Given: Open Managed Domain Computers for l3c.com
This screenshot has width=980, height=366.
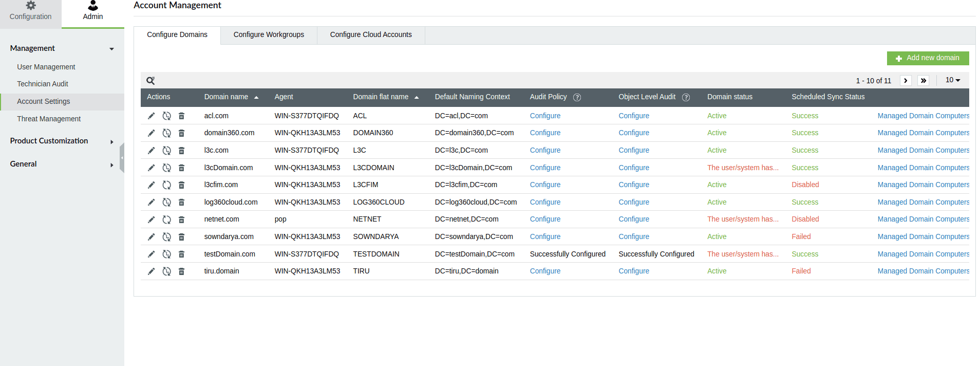Looking at the screenshot, I should tap(923, 150).
